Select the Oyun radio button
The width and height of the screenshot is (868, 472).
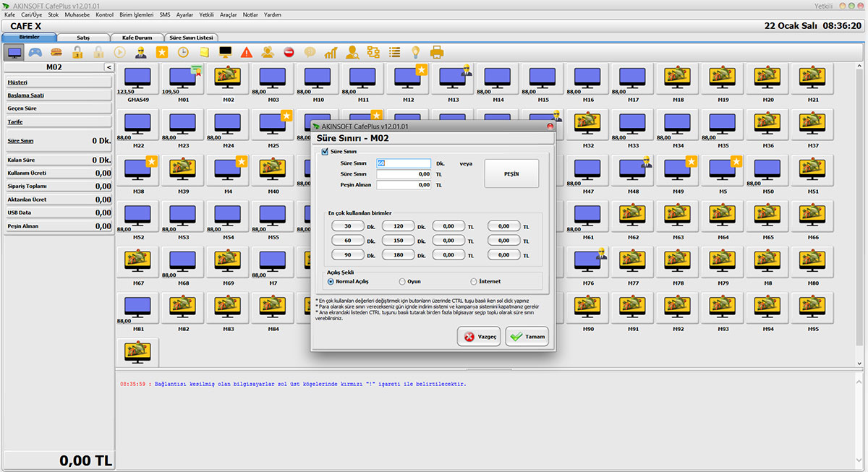[x=402, y=281]
